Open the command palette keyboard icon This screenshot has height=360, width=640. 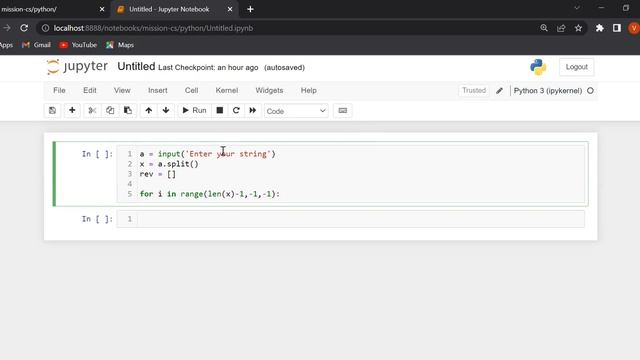342,111
